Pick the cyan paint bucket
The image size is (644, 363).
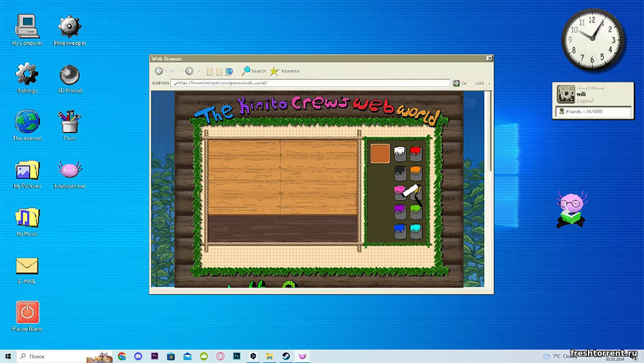tap(415, 231)
